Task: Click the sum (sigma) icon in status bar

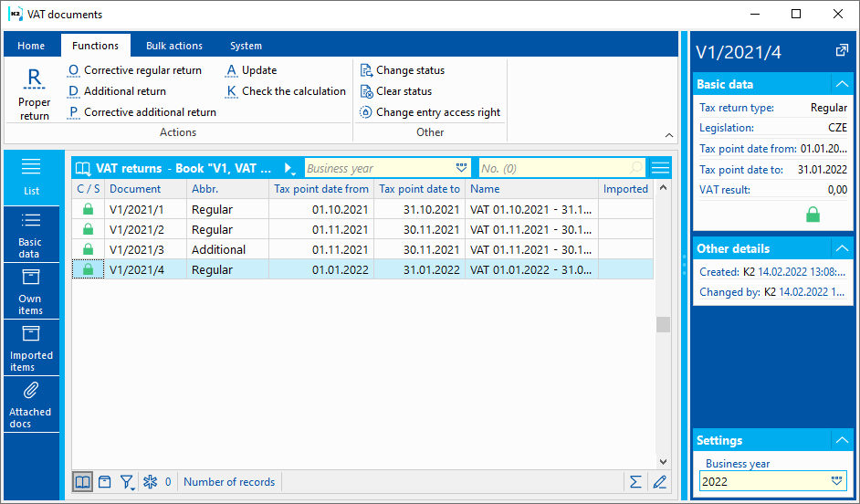Action: pyautogui.click(x=635, y=482)
